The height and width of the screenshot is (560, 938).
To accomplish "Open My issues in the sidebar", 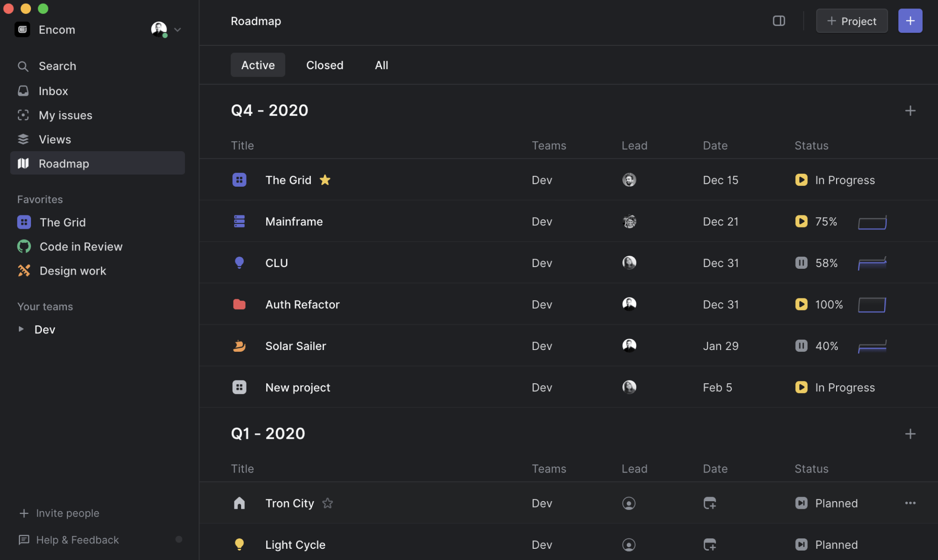I will tap(97, 115).
